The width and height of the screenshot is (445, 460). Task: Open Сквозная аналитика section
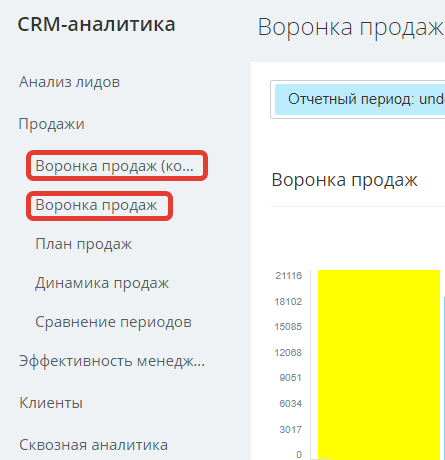[93, 445]
